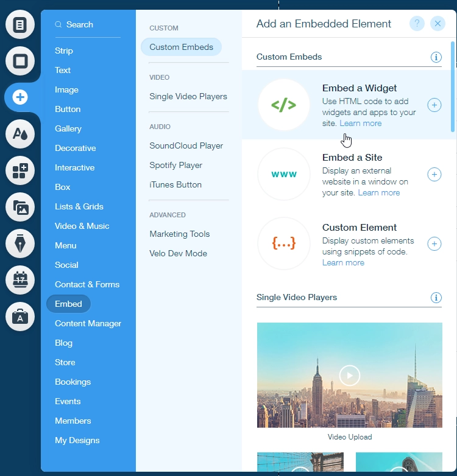
Task: Select Blog in the Add menu
Action: click(x=63, y=343)
